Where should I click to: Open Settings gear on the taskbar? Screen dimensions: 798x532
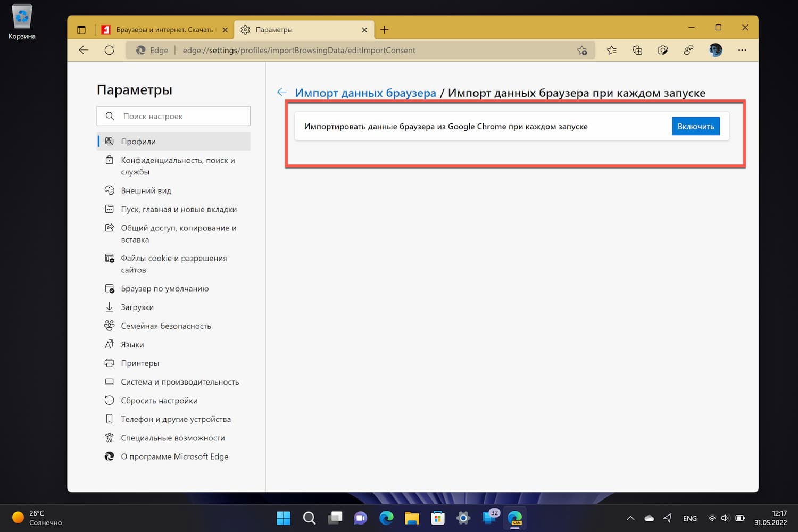tap(463, 518)
